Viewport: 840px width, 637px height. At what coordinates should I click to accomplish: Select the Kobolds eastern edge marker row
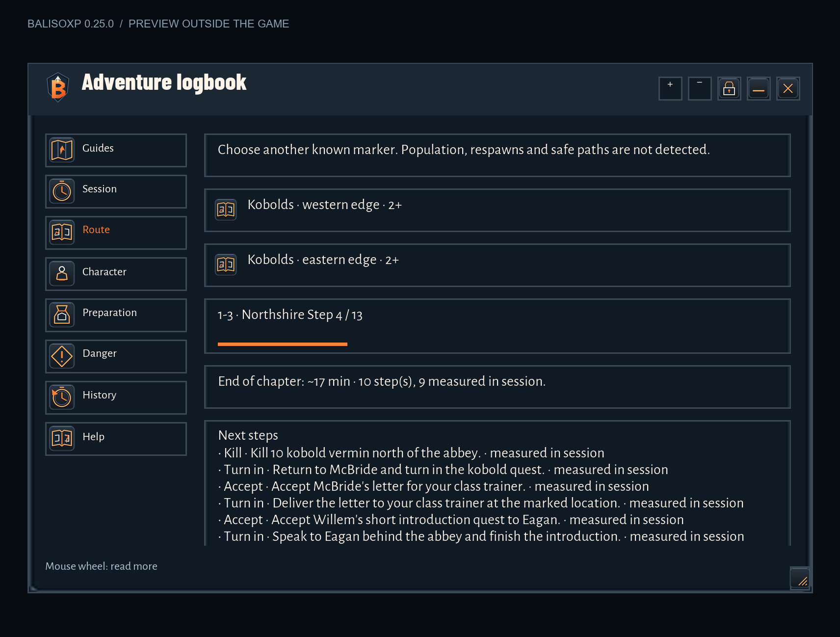click(x=498, y=265)
